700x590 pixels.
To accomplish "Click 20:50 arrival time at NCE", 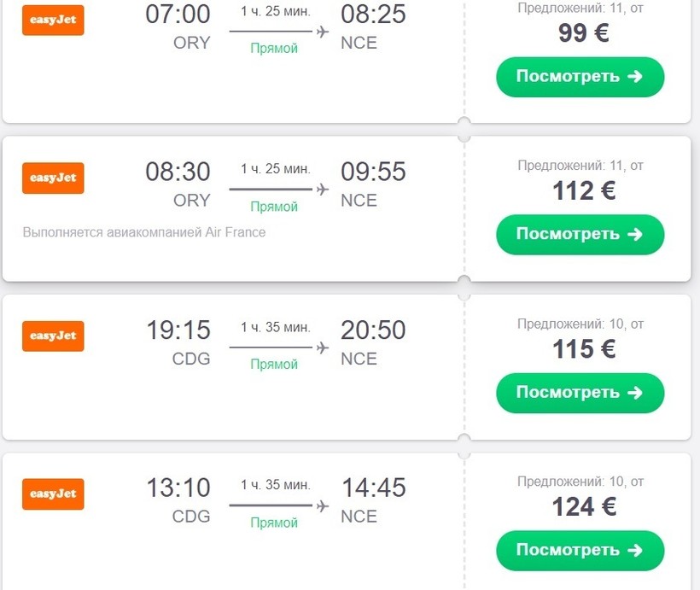I will 373,330.
